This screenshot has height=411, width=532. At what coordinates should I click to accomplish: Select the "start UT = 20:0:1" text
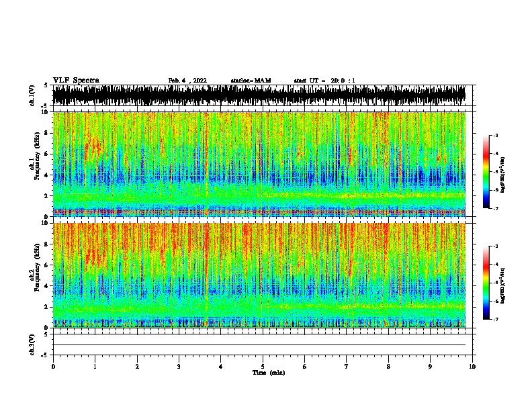[x=324, y=81]
